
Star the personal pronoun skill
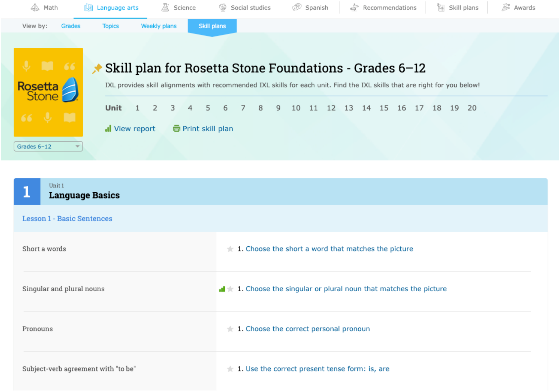(x=230, y=329)
